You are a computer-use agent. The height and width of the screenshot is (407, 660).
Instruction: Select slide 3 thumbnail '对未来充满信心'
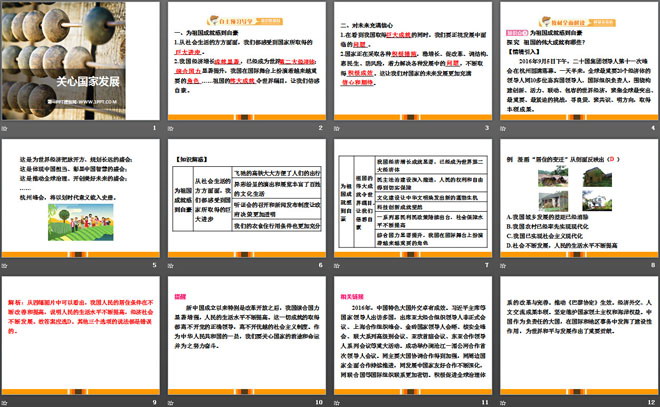[413, 61]
